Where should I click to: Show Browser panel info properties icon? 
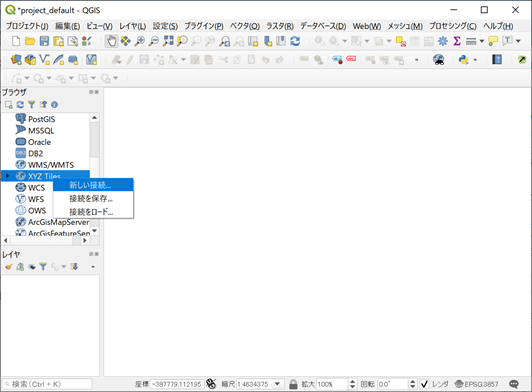click(x=54, y=105)
